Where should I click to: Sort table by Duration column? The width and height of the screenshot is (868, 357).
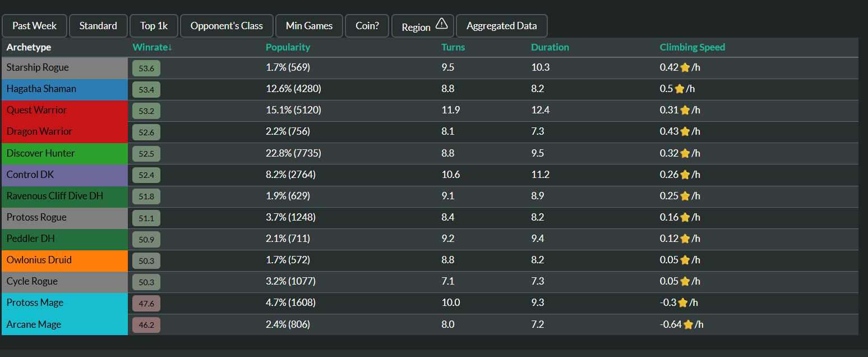(x=550, y=47)
